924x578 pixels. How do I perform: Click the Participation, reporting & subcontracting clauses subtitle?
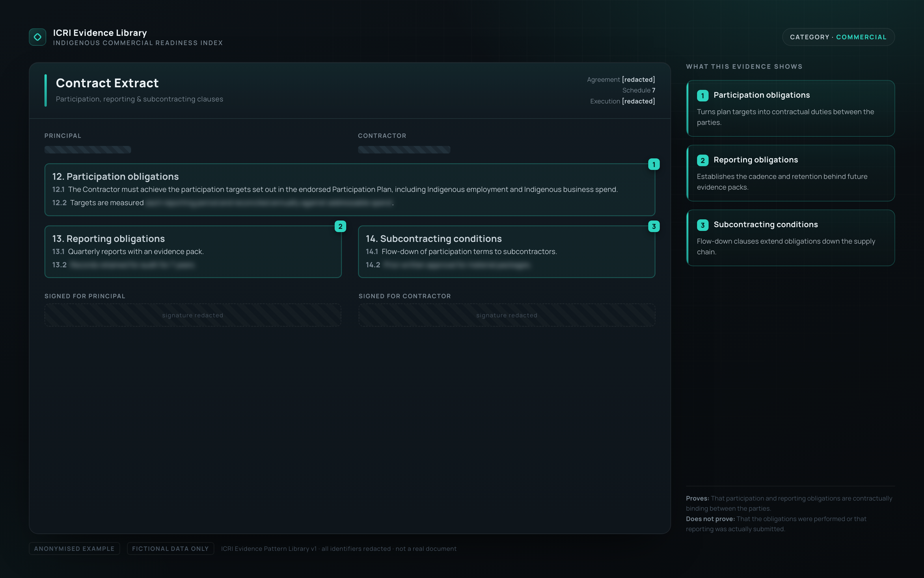tap(139, 99)
